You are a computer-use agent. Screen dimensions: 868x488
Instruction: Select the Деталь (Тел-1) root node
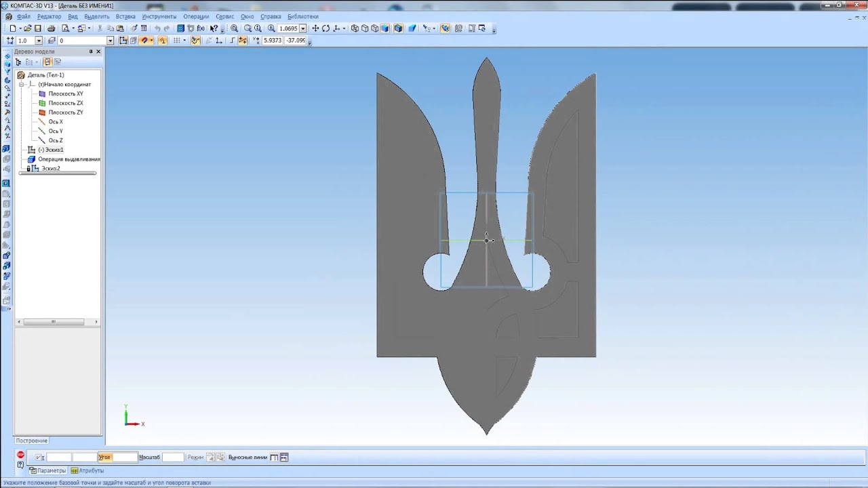(x=45, y=75)
